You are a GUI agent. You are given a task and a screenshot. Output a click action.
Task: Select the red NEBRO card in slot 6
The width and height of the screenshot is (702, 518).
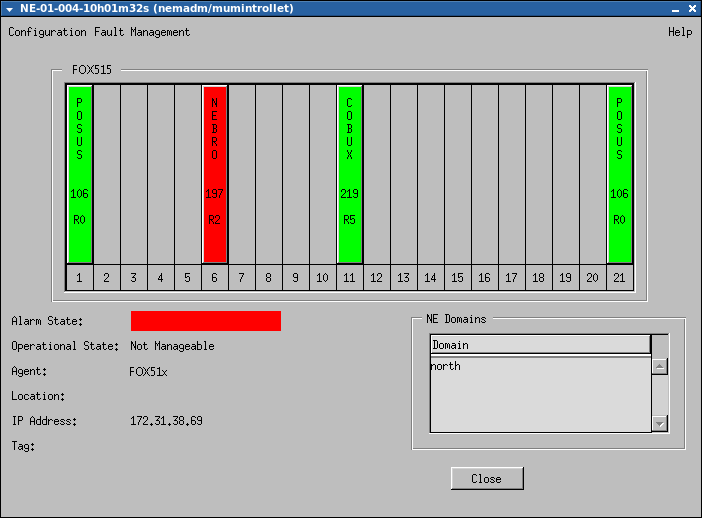pos(215,175)
